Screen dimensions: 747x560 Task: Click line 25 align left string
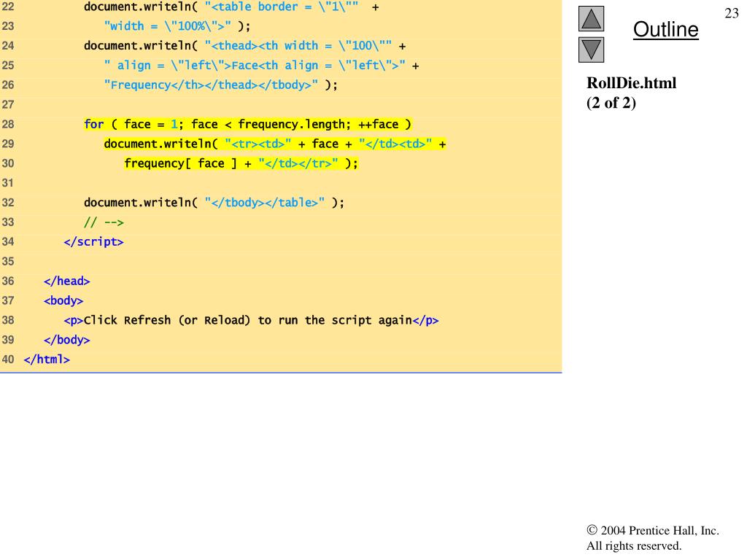255,65
